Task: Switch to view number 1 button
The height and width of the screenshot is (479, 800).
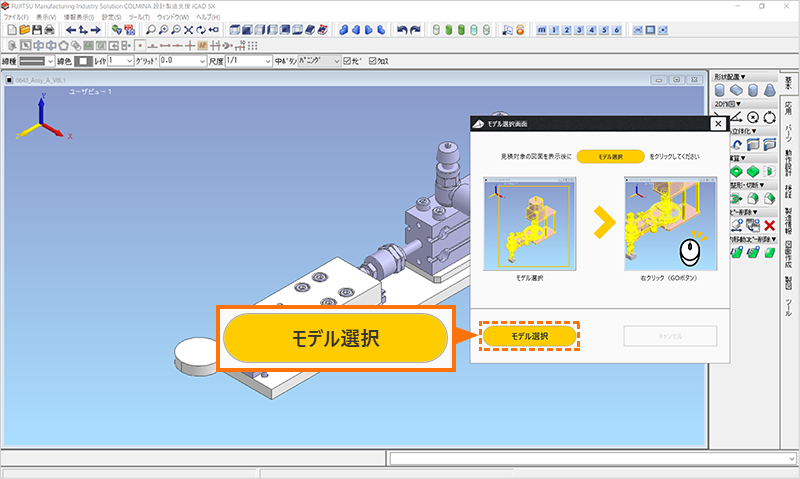Action: pos(554,30)
